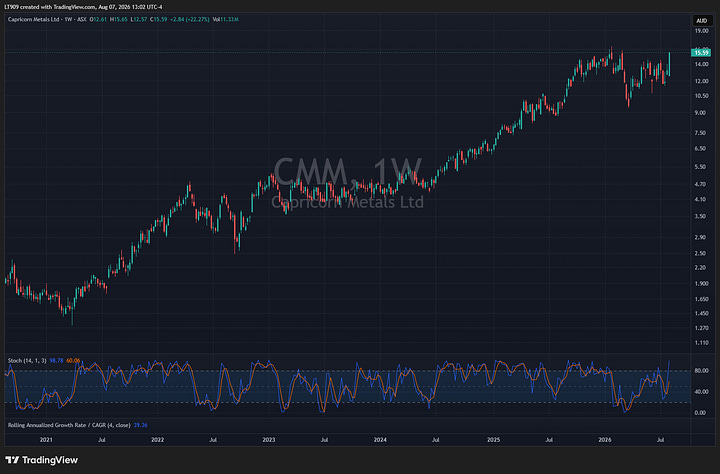The image size is (720, 474).
Task: Click the 2.50 price axis label
Action: tap(700, 254)
